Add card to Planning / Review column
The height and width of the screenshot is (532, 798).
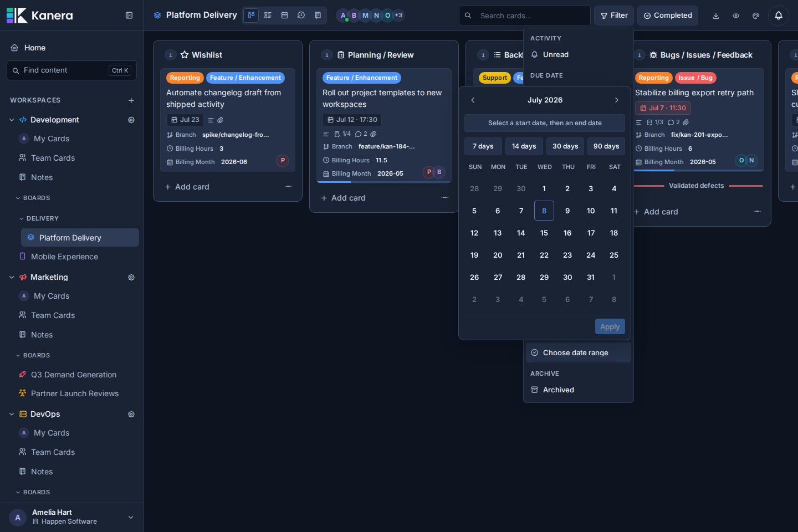coord(343,198)
